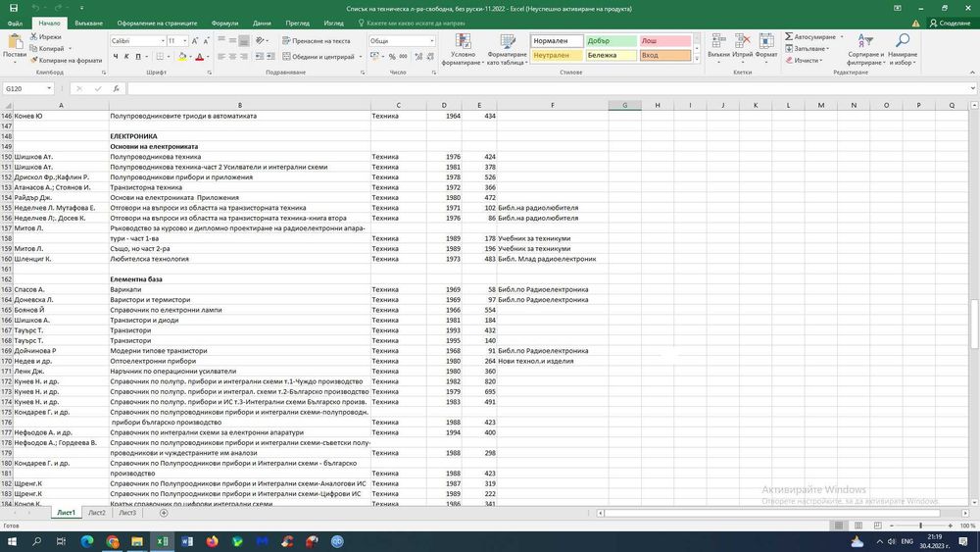This screenshot has width=980, height=552.
Task: Decrease indent icon
Action: (260, 56)
